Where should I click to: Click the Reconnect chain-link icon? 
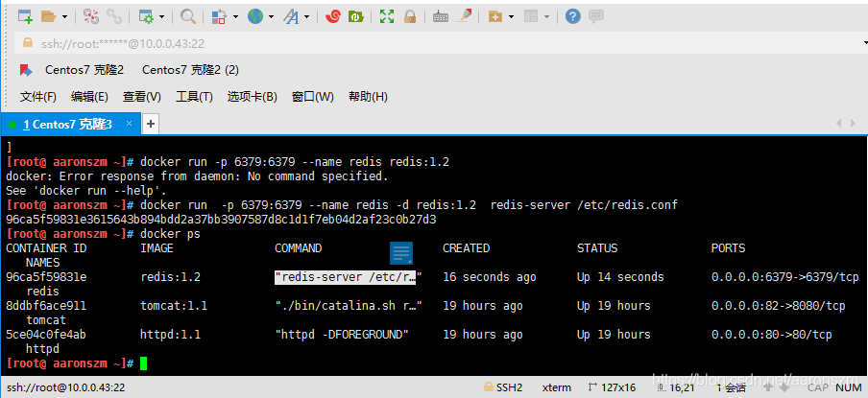pyautogui.click(x=114, y=16)
